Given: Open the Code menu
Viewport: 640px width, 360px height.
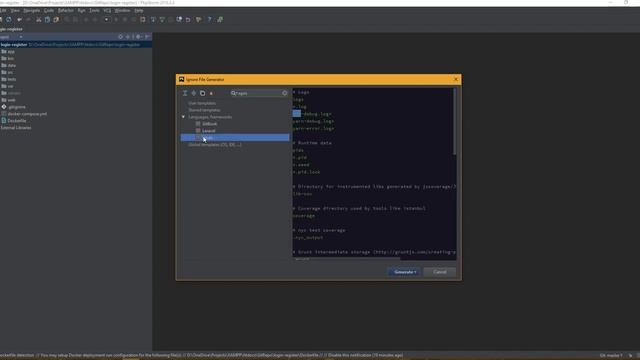Looking at the screenshot, I should tap(49, 10).
